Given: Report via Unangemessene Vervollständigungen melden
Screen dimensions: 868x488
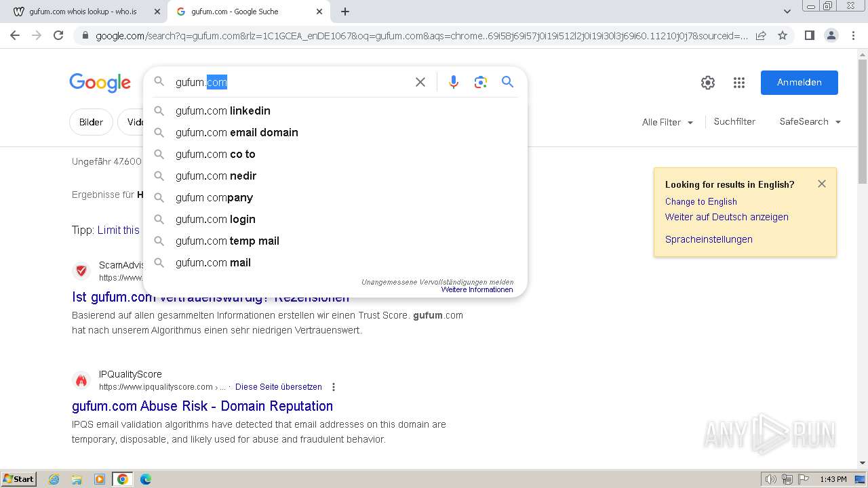Looking at the screenshot, I should 437,282.
